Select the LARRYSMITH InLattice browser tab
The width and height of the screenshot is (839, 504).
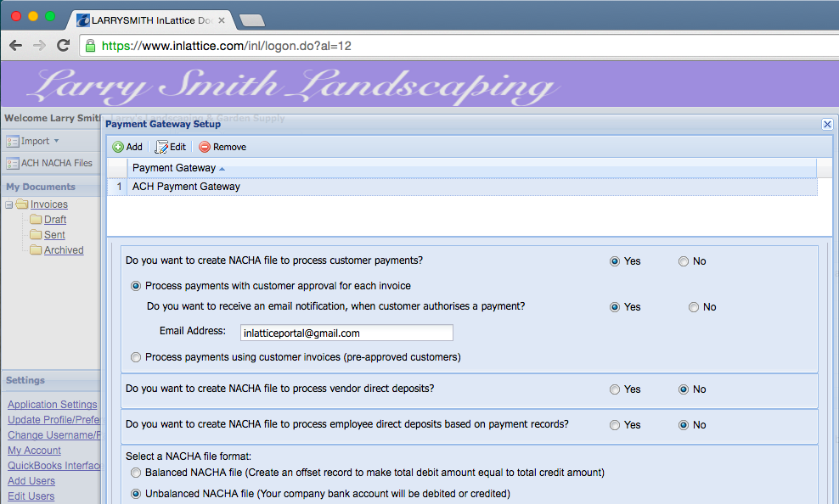(x=151, y=20)
